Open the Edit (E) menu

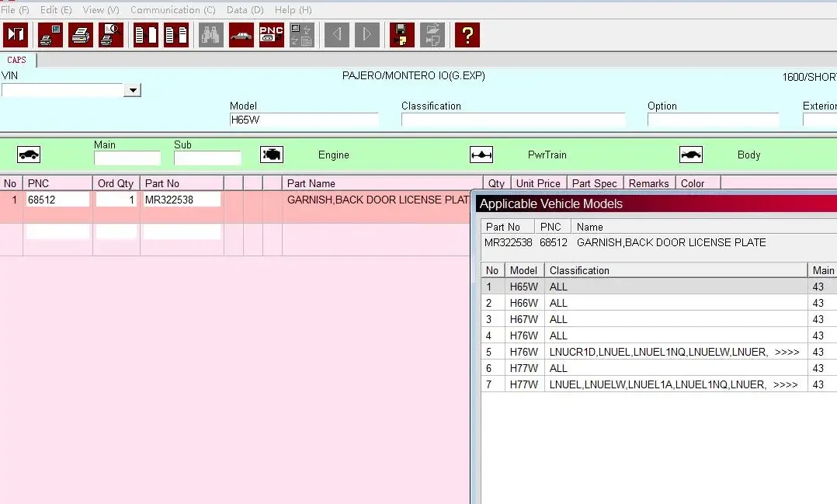click(x=56, y=9)
